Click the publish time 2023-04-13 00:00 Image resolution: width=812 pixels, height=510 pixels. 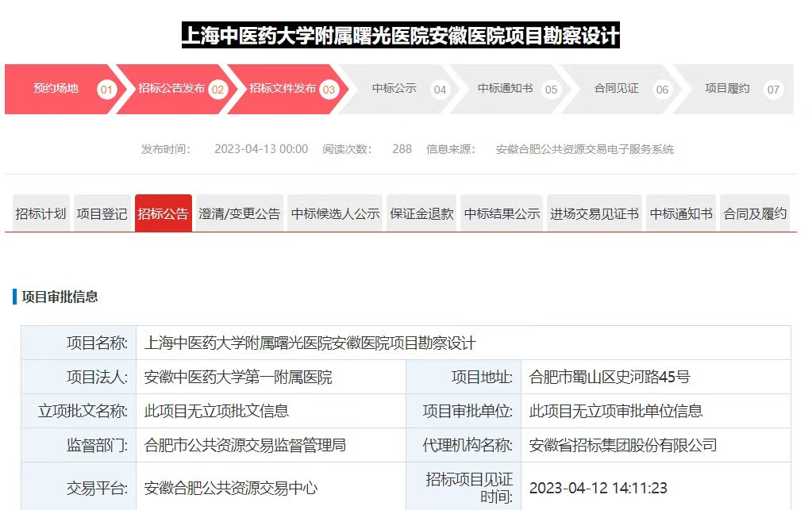tap(261, 149)
